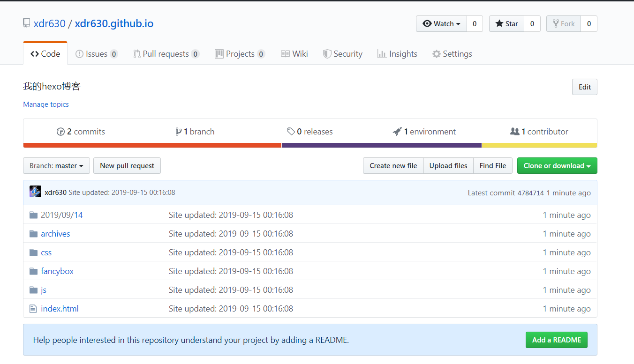Open the archives folder
This screenshot has height=364, width=634.
(x=55, y=234)
